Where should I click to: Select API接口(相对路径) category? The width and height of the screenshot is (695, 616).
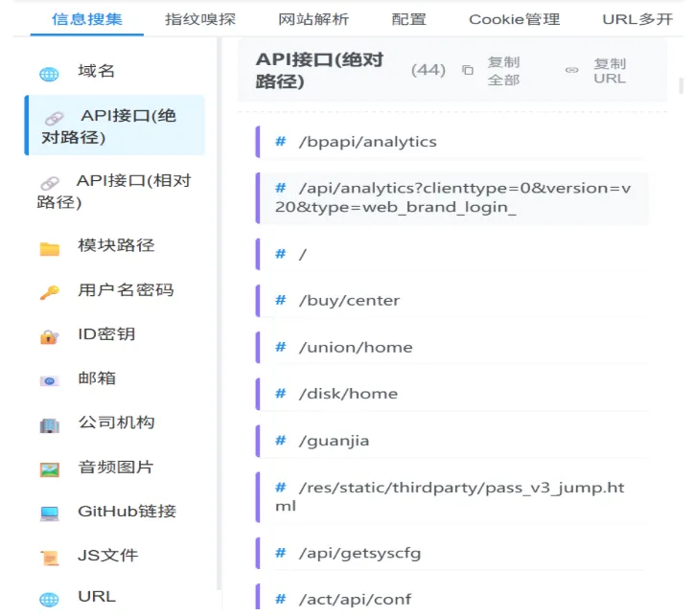coord(114,192)
